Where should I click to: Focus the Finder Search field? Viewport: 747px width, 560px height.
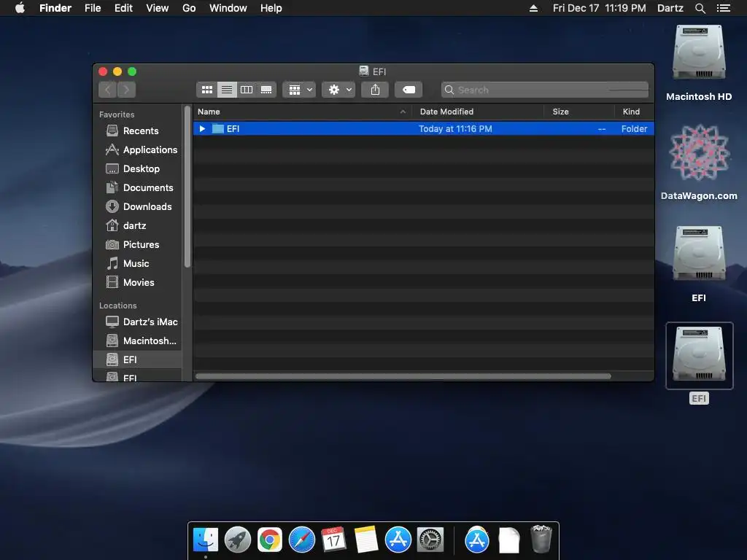pyautogui.click(x=544, y=90)
